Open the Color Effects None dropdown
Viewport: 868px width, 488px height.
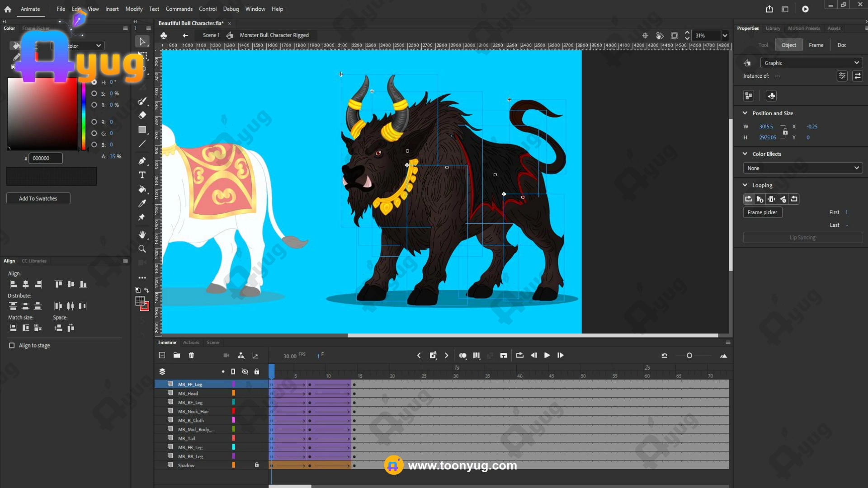pyautogui.click(x=802, y=168)
